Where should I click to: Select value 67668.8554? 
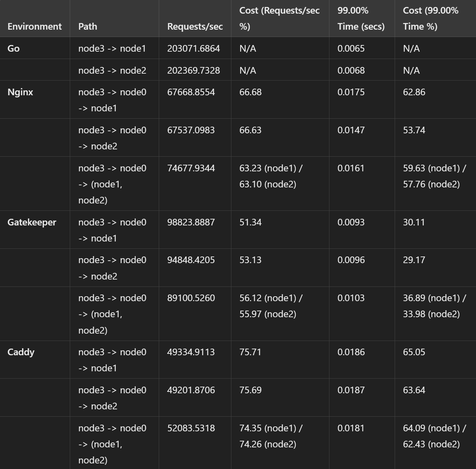(191, 92)
